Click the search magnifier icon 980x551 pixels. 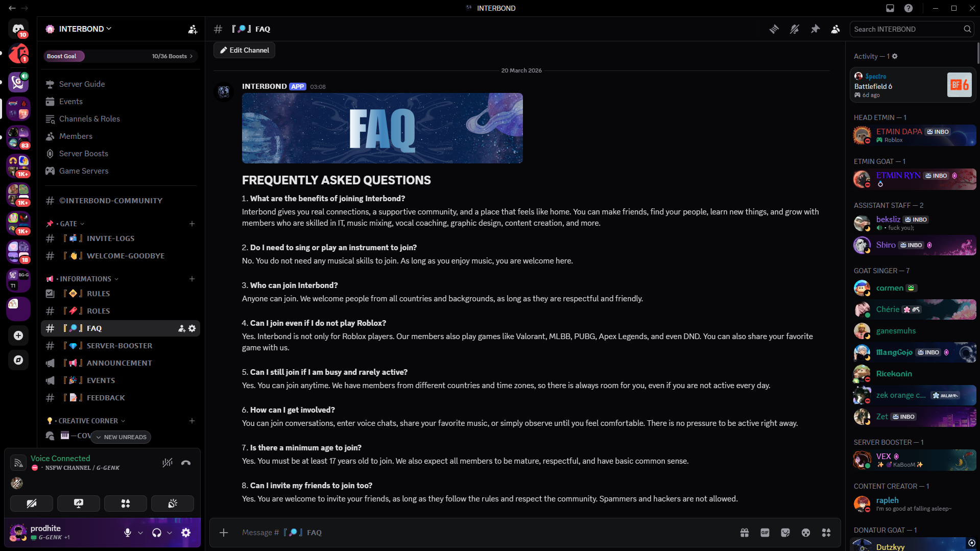967,29
